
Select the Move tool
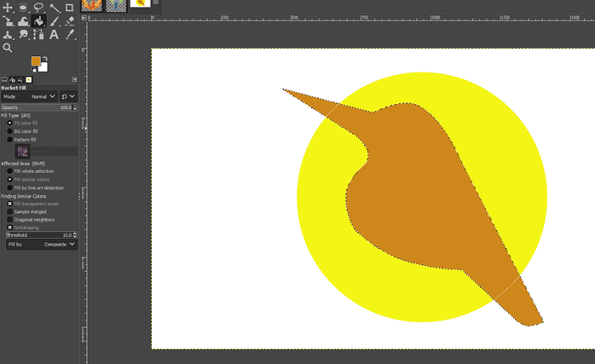point(8,8)
